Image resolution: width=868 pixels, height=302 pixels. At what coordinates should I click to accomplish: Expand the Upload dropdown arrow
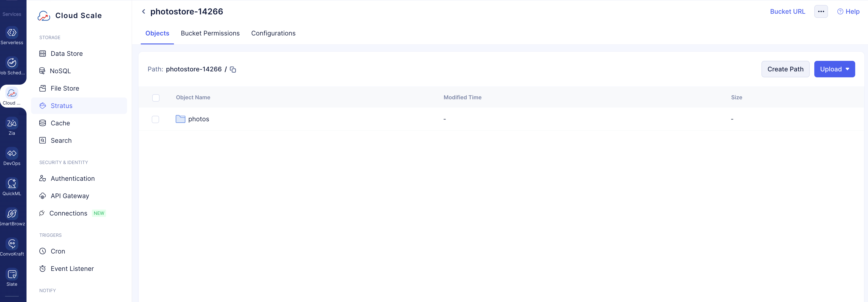tap(847, 69)
